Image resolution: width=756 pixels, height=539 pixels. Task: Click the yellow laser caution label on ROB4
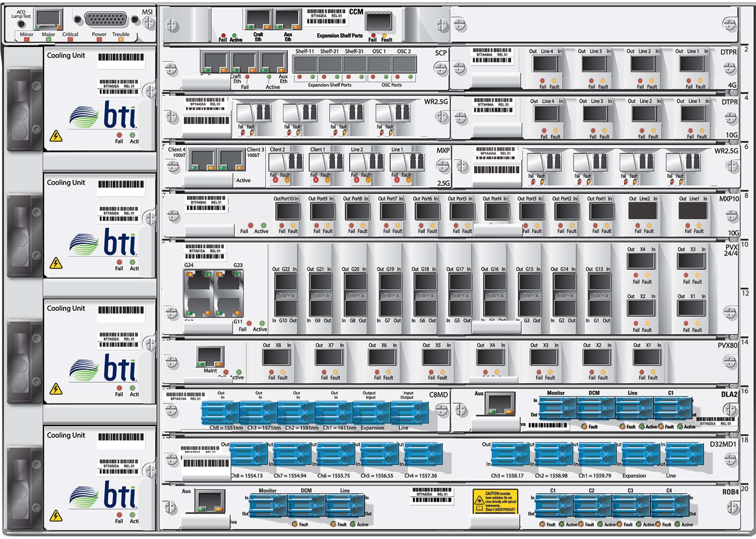tap(495, 502)
